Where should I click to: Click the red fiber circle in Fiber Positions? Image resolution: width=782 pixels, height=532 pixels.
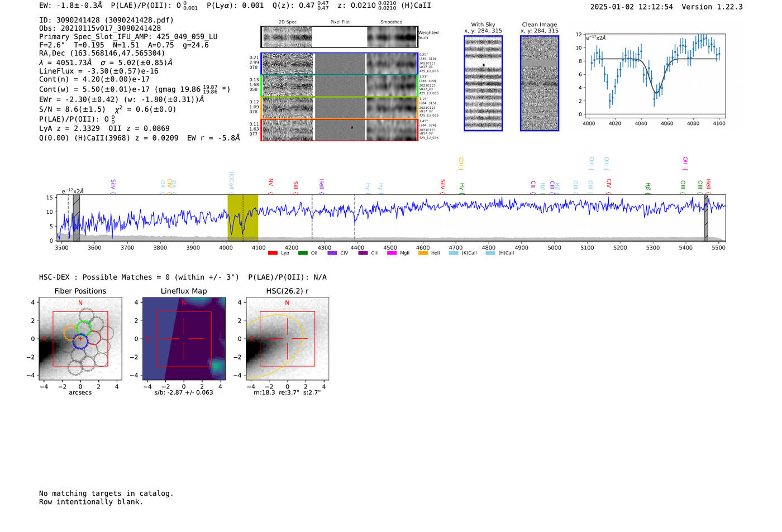[x=94, y=337]
